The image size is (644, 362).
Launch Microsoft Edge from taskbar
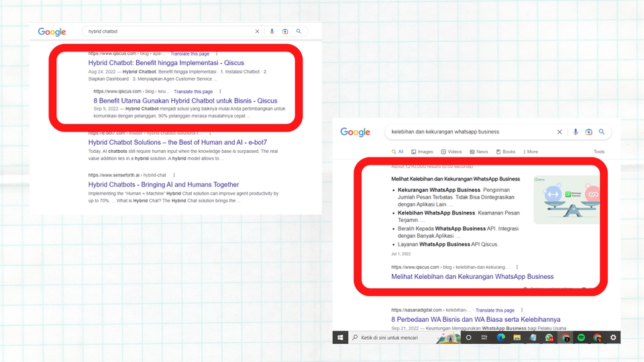500,337
